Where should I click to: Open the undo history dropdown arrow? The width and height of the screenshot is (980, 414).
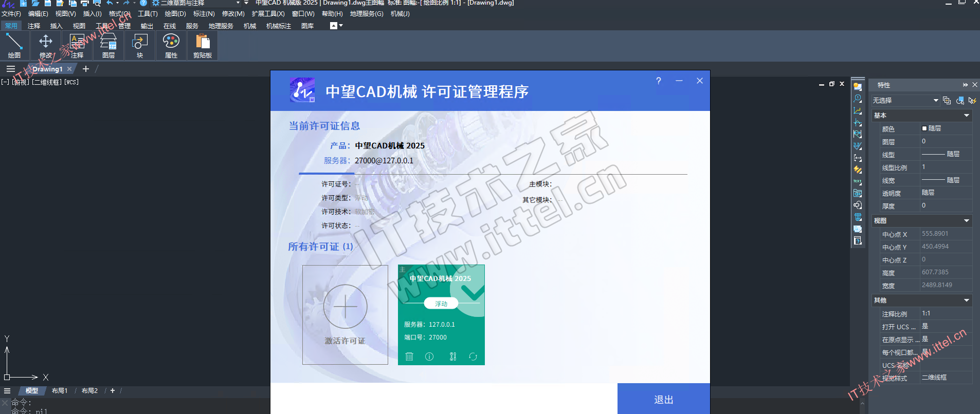click(x=117, y=3)
